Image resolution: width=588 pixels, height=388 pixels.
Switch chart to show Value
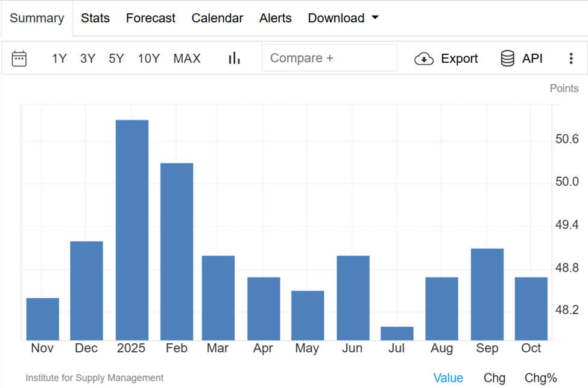pyautogui.click(x=448, y=377)
